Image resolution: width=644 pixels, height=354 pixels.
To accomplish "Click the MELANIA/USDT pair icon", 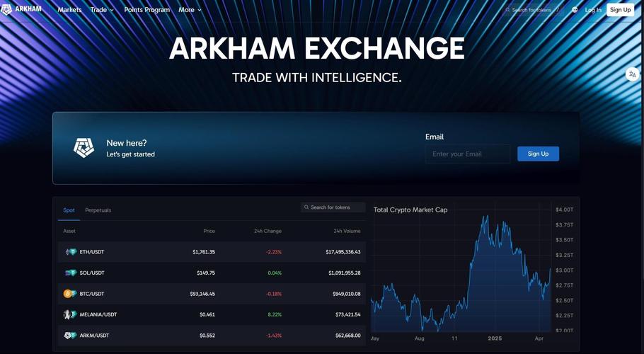I will 70,314.
